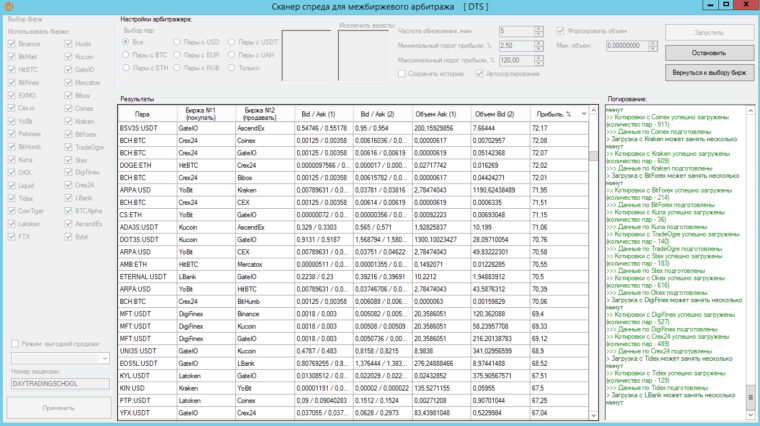760x426 pixels.
Task: Select the Пары с USDT radio button
Action: (232, 42)
